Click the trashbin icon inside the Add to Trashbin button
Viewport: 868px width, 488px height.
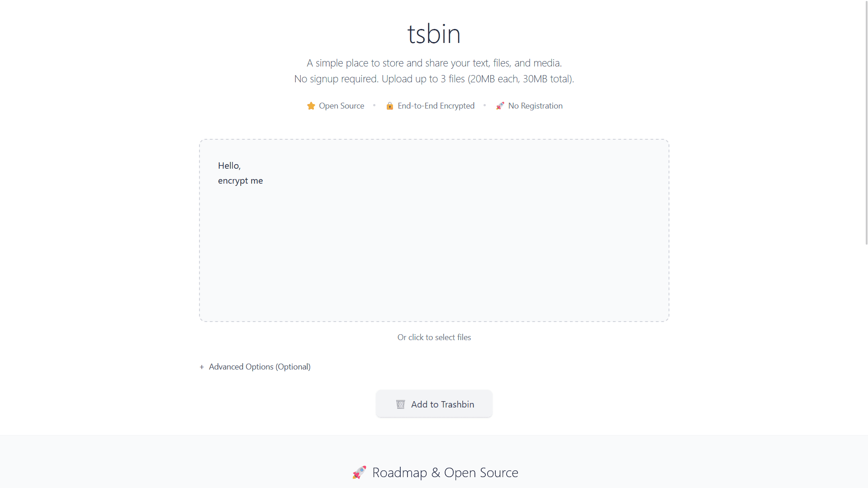400,404
